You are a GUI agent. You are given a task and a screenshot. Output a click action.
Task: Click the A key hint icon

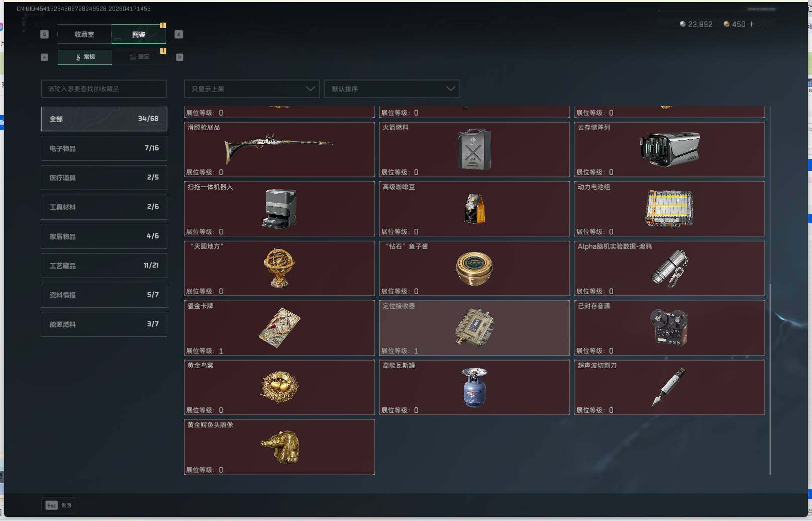coord(45,57)
